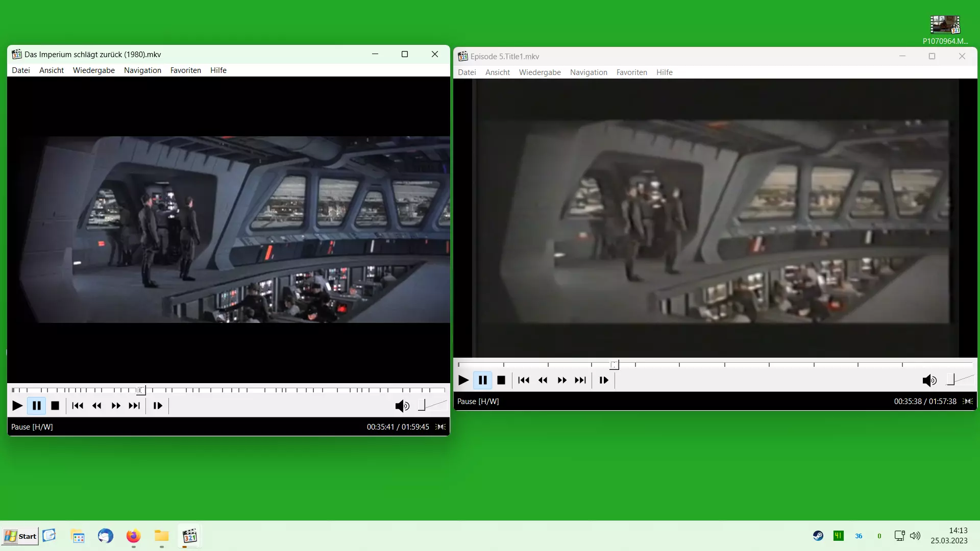Select P1070964 video file on desktop
The height and width of the screenshot is (551, 980).
[945, 31]
